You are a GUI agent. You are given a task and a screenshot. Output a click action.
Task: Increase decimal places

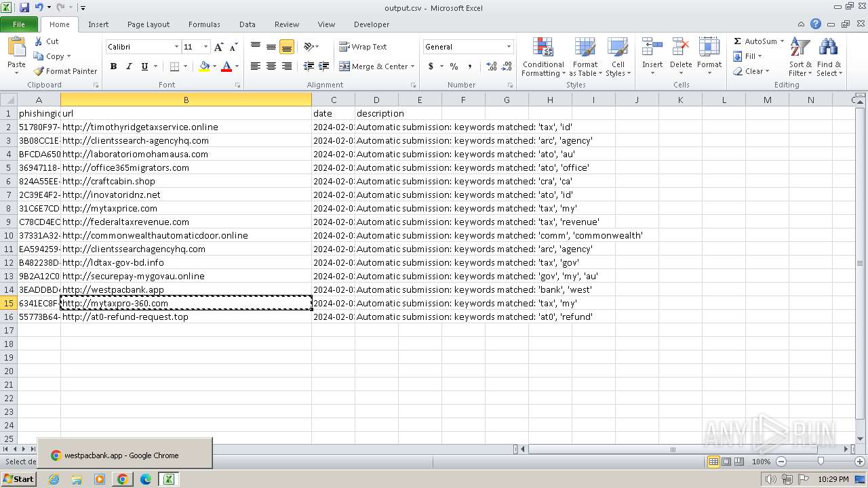click(492, 66)
